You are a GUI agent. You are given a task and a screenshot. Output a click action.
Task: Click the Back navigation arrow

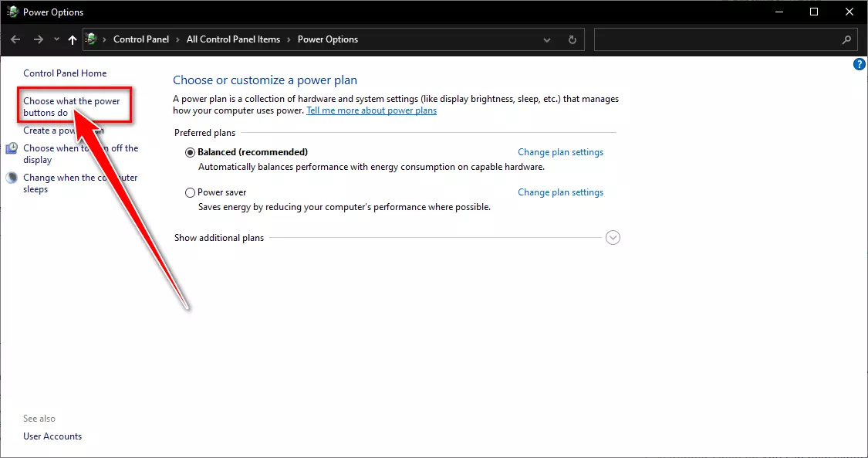click(x=16, y=39)
